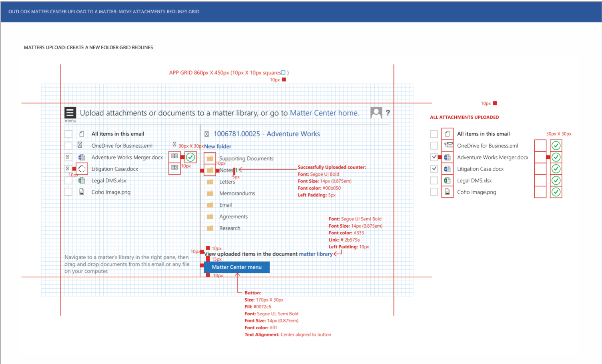Open the 1006781.00025 - Adventure Works matter link
Image resolution: width=602 pixels, height=364 pixels.
267,134
